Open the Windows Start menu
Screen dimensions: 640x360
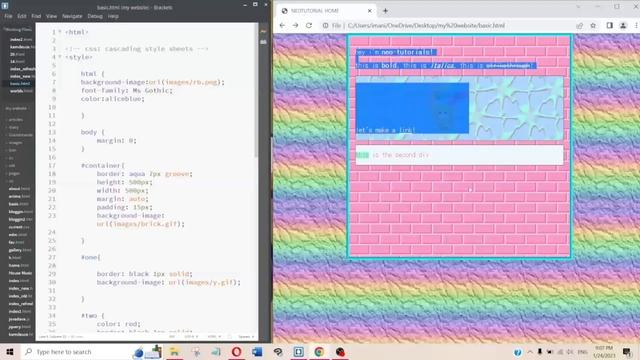(10, 352)
